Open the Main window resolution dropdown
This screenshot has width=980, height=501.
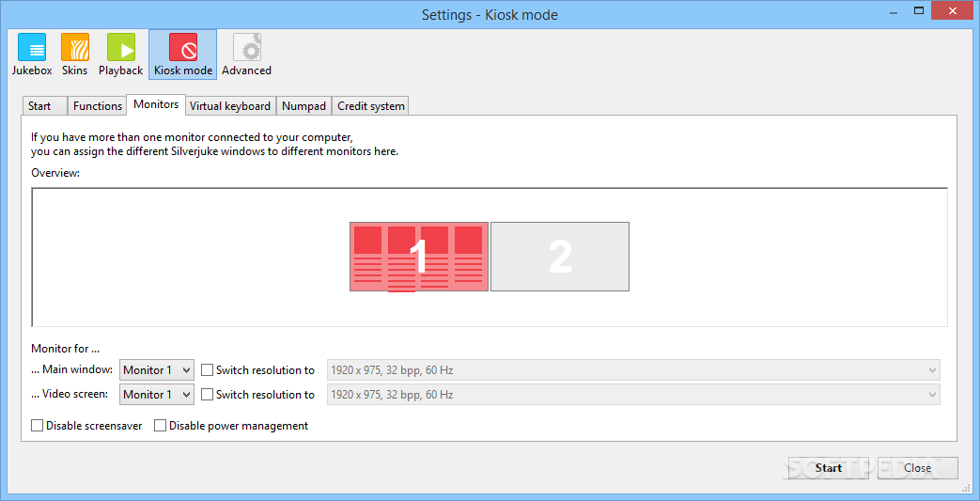633,370
